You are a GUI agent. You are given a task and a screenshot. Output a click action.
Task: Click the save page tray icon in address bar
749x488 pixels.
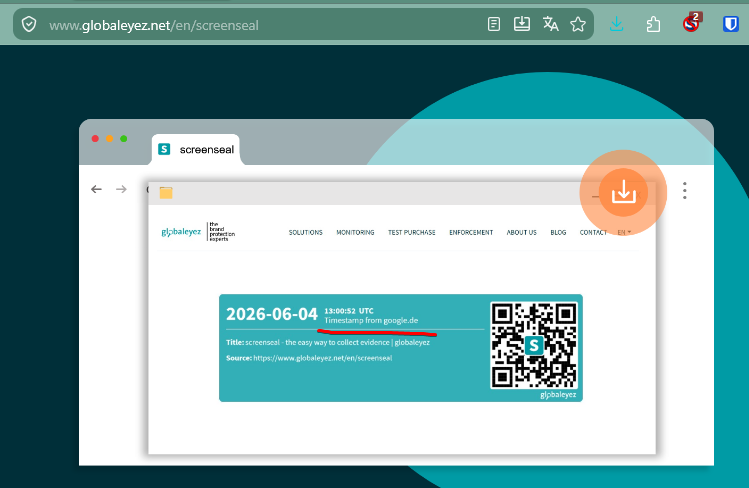click(x=522, y=24)
